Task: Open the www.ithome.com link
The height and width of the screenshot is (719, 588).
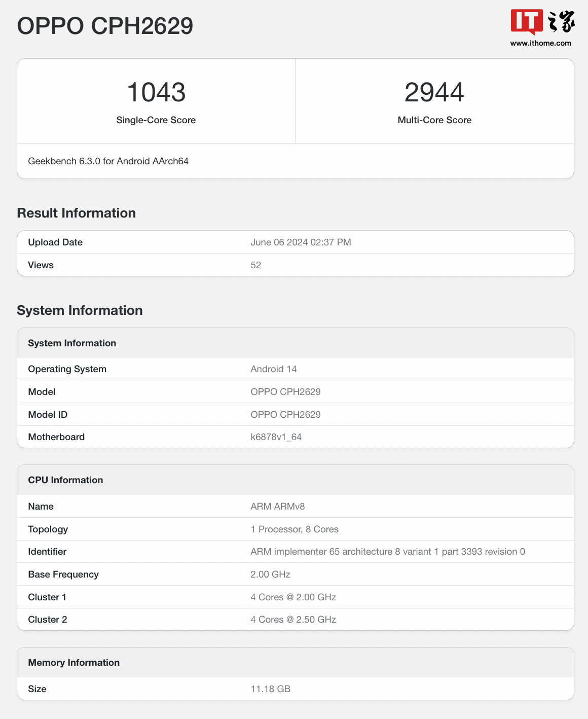Action: [x=540, y=43]
